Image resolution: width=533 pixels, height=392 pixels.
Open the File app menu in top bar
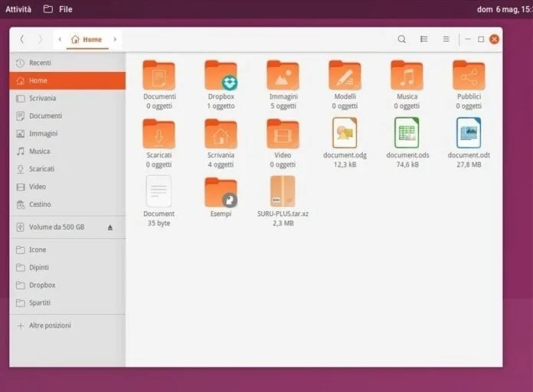58,9
